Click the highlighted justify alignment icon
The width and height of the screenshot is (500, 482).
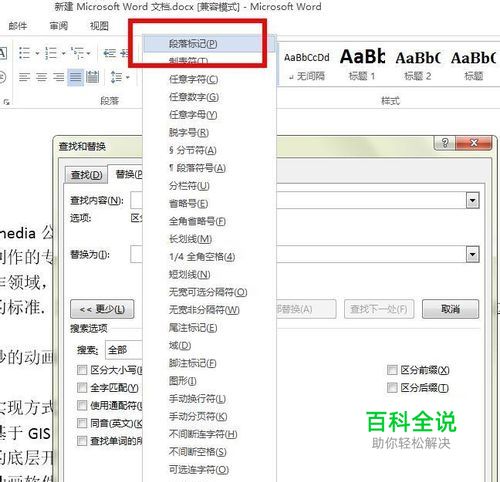pyautogui.click(x=76, y=77)
